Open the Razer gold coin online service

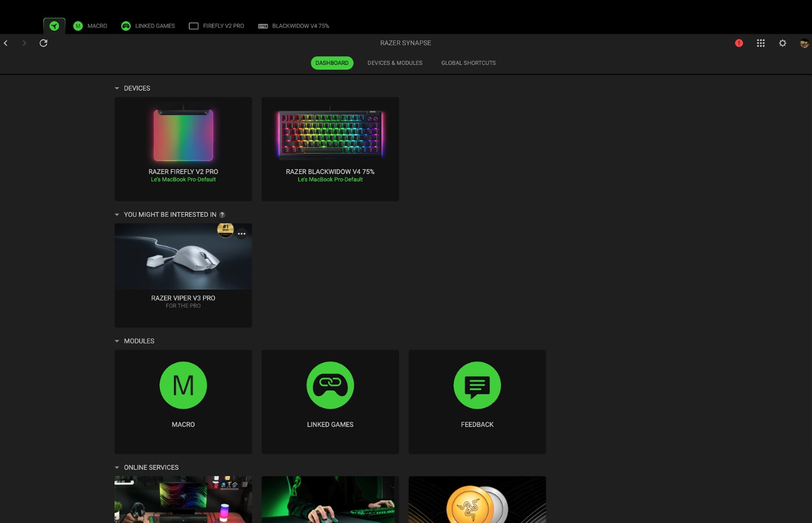[x=477, y=500]
